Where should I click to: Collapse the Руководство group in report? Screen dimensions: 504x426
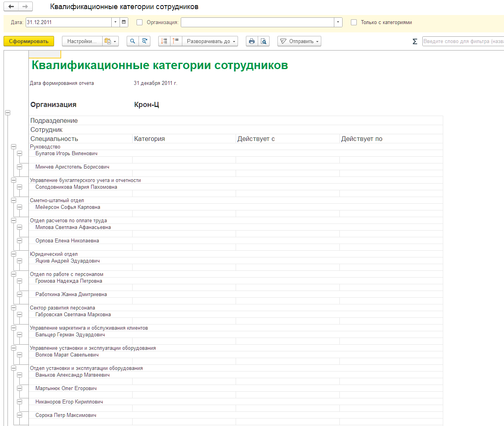tap(13, 146)
